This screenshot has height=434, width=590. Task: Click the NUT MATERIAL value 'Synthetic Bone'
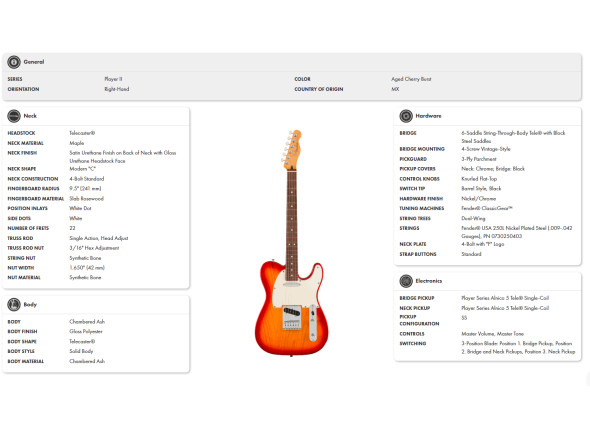pos(85,277)
